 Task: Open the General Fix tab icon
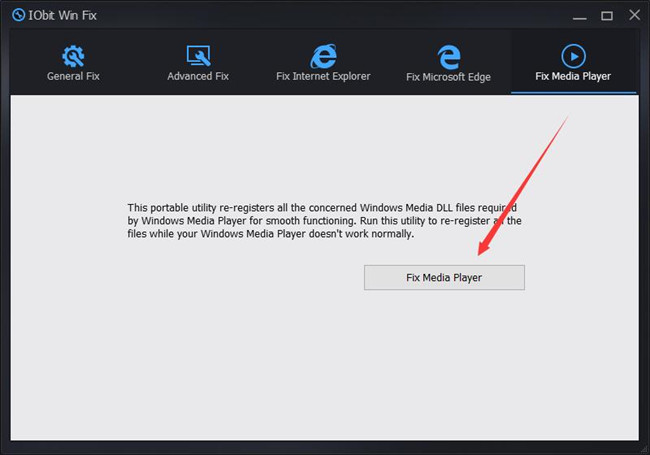(x=73, y=56)
